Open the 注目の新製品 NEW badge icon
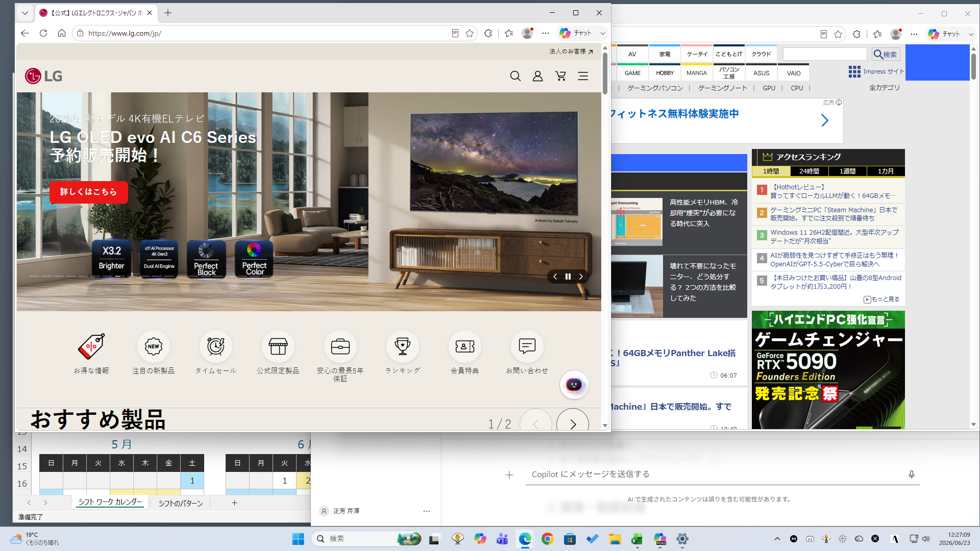980x551 pixels. [x=154, y=346]
